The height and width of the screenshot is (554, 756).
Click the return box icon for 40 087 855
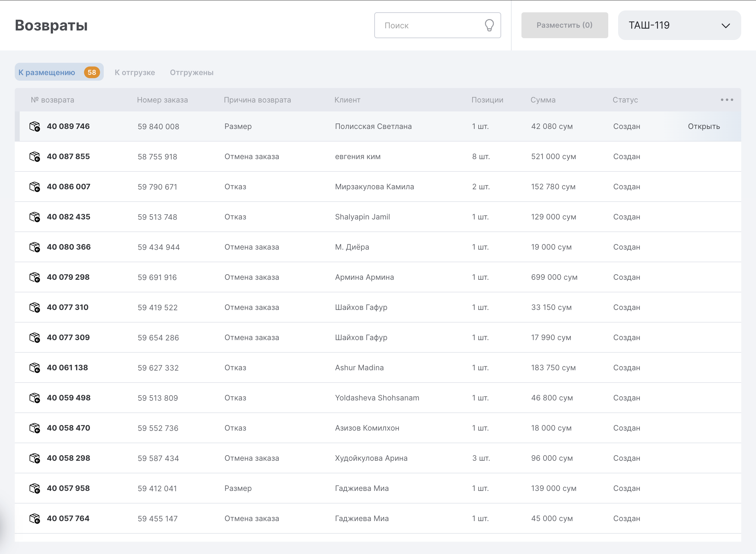click(34, 157)
